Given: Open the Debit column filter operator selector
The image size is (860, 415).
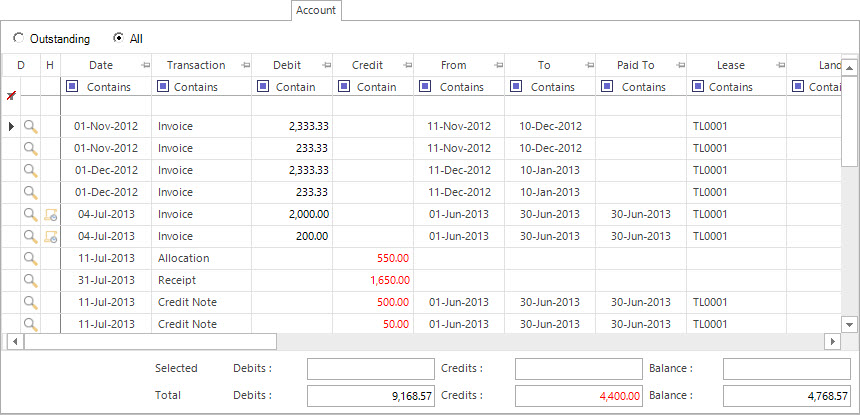Looking at the screenshot, I should click(263, 87).
